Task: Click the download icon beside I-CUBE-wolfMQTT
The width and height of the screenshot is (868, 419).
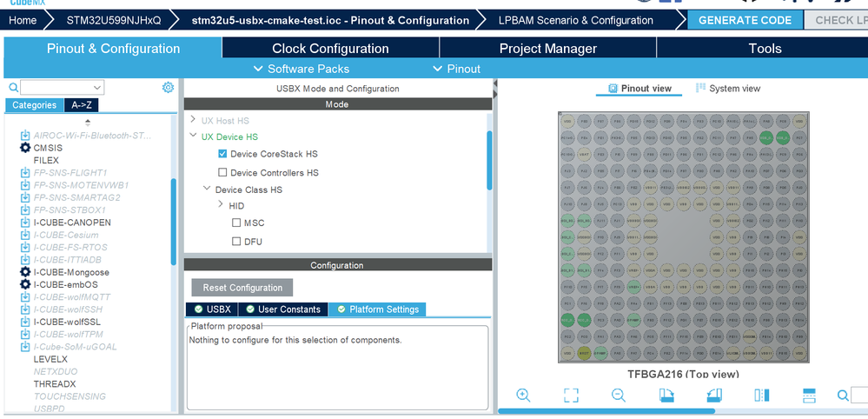Action: (x=25, y=296)
